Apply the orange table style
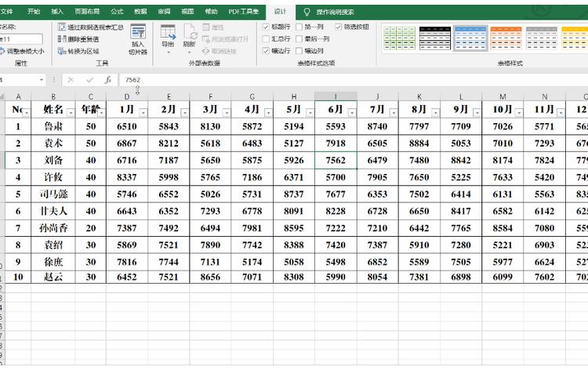This screenshot has height=392, width=588. (x=506, y=38)
